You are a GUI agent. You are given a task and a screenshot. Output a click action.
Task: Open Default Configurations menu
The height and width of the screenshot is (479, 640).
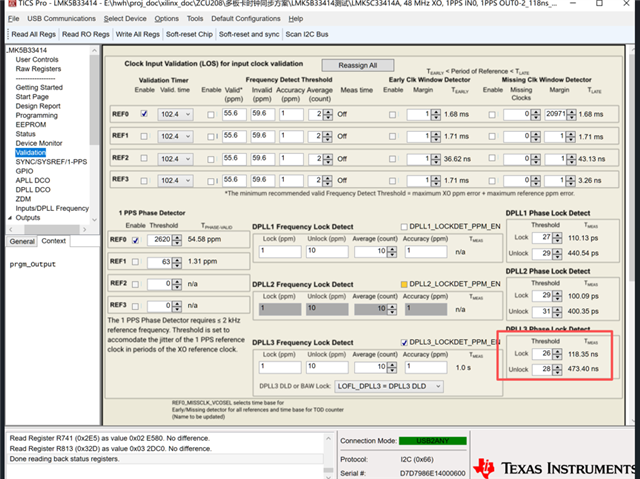tap(246, 19)
